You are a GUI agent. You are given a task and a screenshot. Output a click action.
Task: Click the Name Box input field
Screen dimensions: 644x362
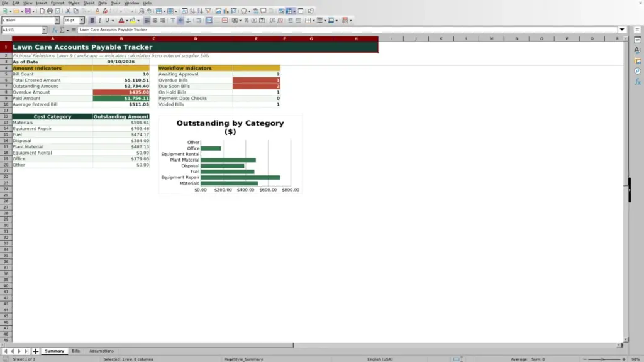(x=21, y=30)
